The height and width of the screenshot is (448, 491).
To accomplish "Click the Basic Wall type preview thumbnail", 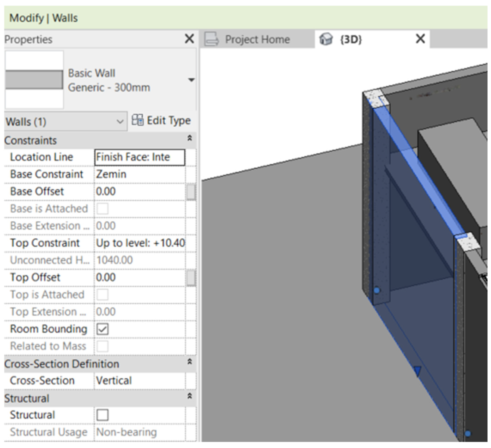I will click(x=34, y=80).
